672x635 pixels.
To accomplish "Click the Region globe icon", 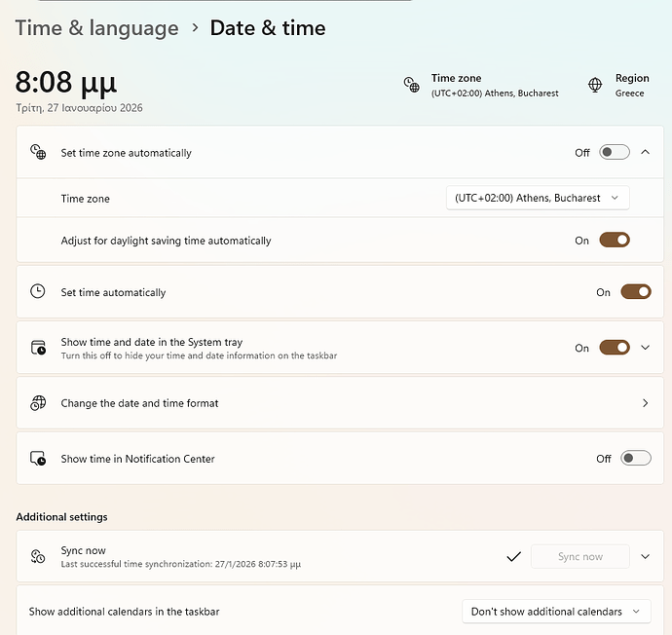I will 595,86.
